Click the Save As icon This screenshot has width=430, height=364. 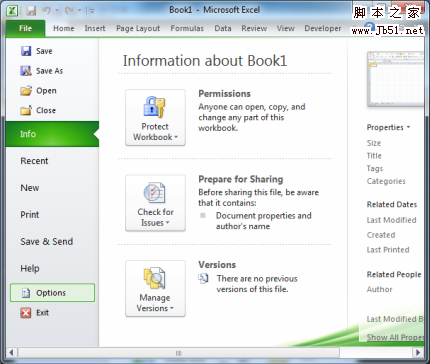coord(26,71)
